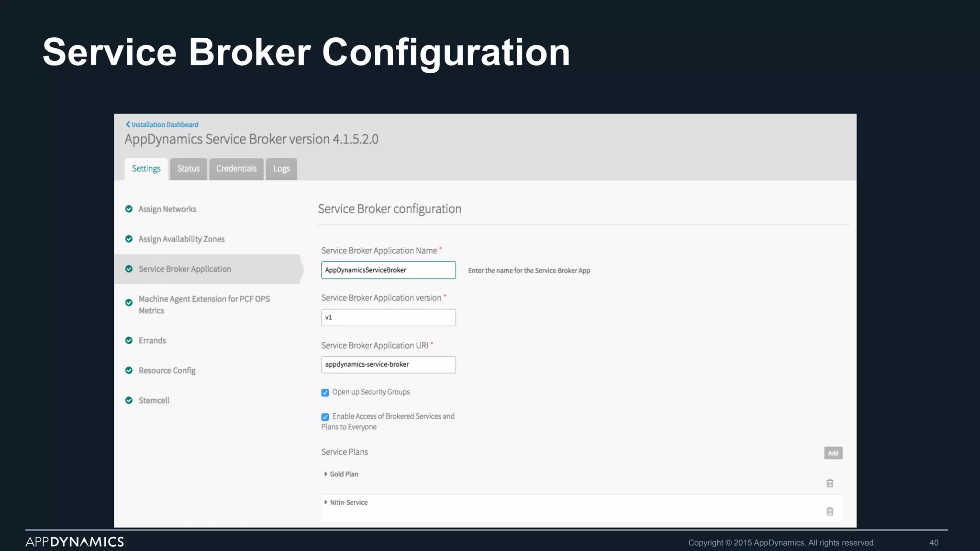The width and height of the screenshot is (980, 551).
Task: Click green check icon beside Resource Config
Action: pyautogui.click(x=129, y=371)
